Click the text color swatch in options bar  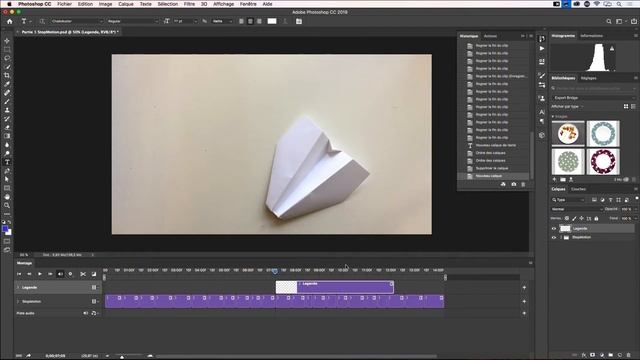[272, 21]
